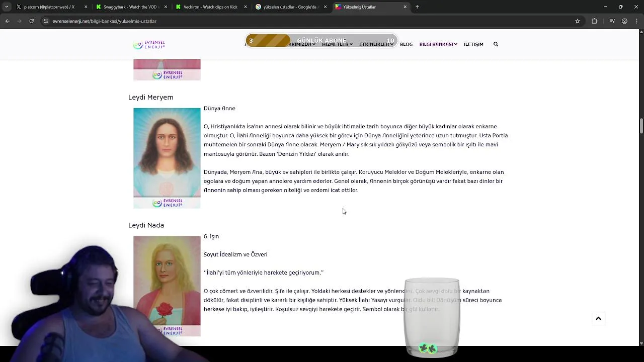Open the browser profile menu
The height and width of the screenshot is (362, 644).
[x=624, y=21]
